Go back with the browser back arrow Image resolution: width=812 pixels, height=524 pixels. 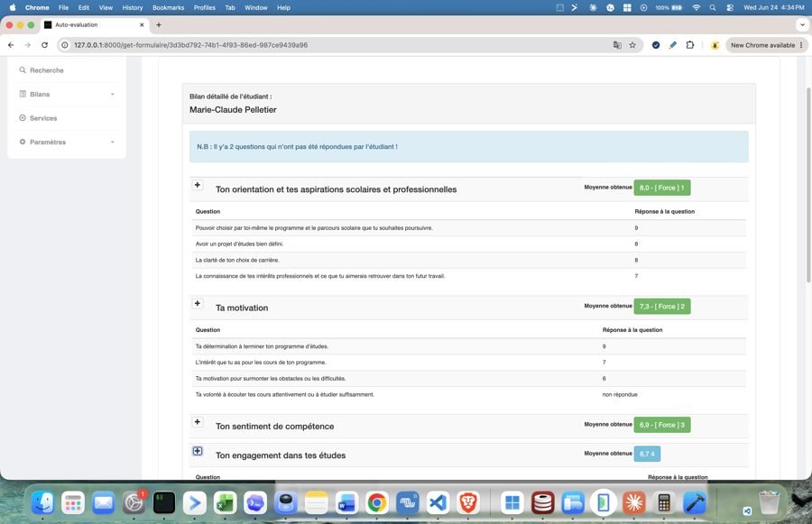click(11, 45)
